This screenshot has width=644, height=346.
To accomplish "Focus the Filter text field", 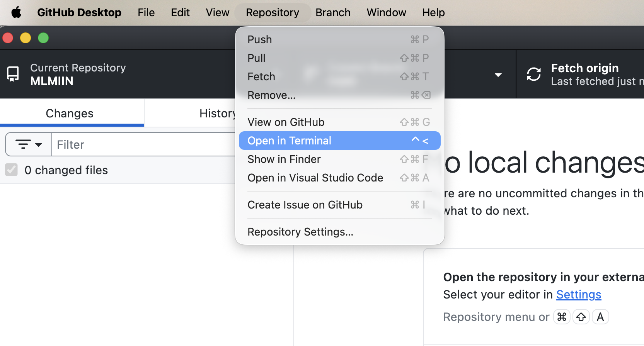I will [x=143, y=144].
